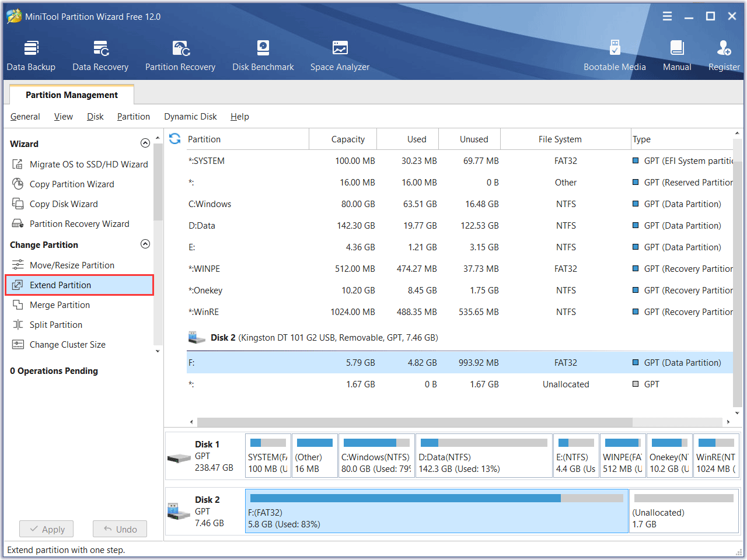This screenshot has height=560, width=747.
Task: Select the *:WinRE partition row
Action: [460, 312]
